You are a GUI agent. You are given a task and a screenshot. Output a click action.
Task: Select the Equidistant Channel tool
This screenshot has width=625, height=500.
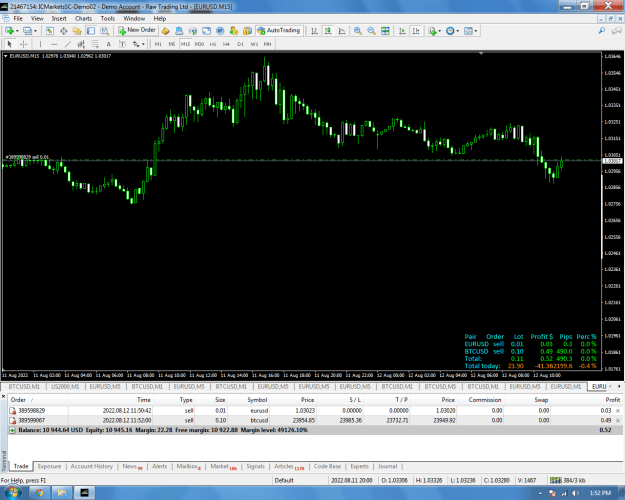[x=81, y=44]
